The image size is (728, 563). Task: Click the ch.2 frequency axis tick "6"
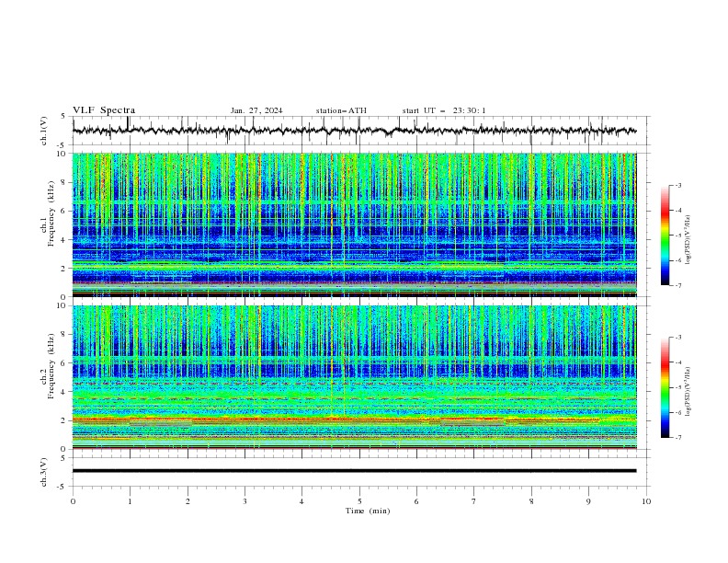64,363
